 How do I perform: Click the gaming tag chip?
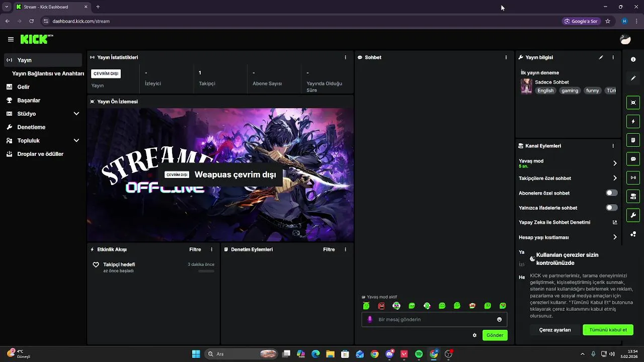(x=570, y=90)
